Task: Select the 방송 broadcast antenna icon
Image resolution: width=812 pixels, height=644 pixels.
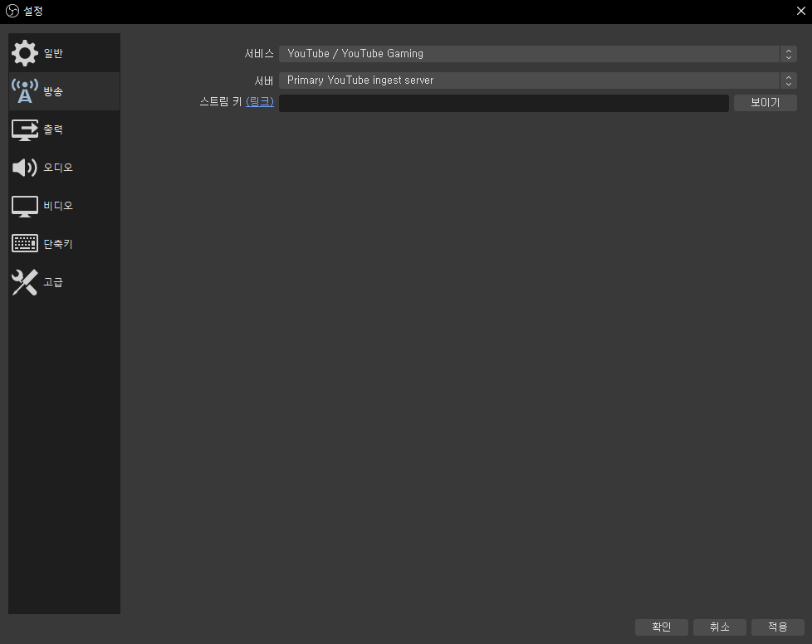Action: (x=25, y=91)
